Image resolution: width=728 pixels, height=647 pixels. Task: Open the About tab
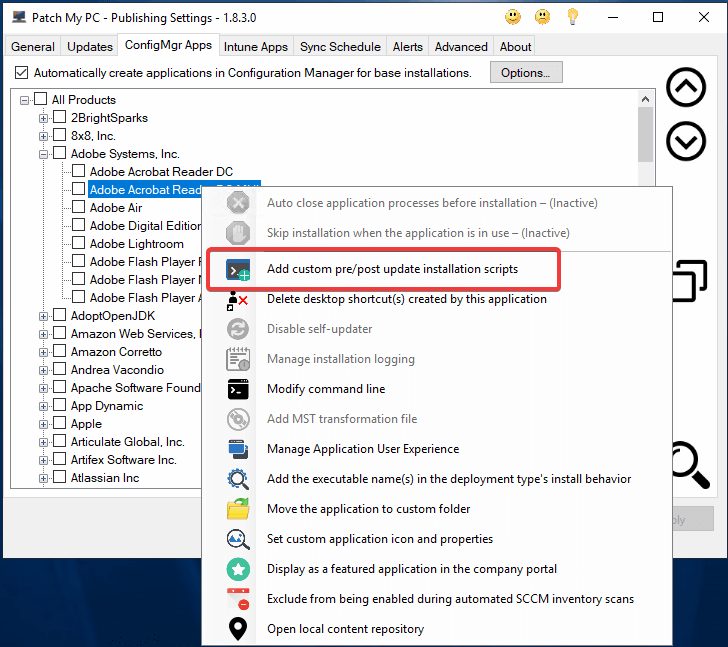[x=515, y=47]
